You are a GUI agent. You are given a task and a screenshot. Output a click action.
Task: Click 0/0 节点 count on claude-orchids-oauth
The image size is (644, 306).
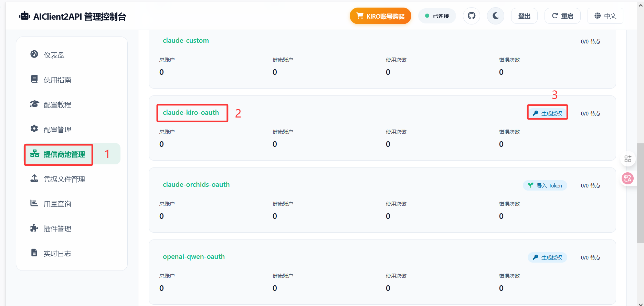click(x=591, y=185)
